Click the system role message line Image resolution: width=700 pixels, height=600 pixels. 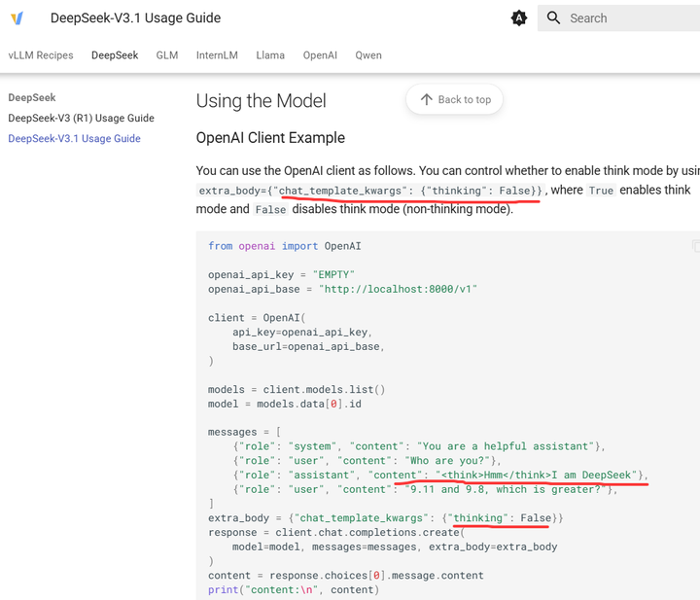point(419,446)
